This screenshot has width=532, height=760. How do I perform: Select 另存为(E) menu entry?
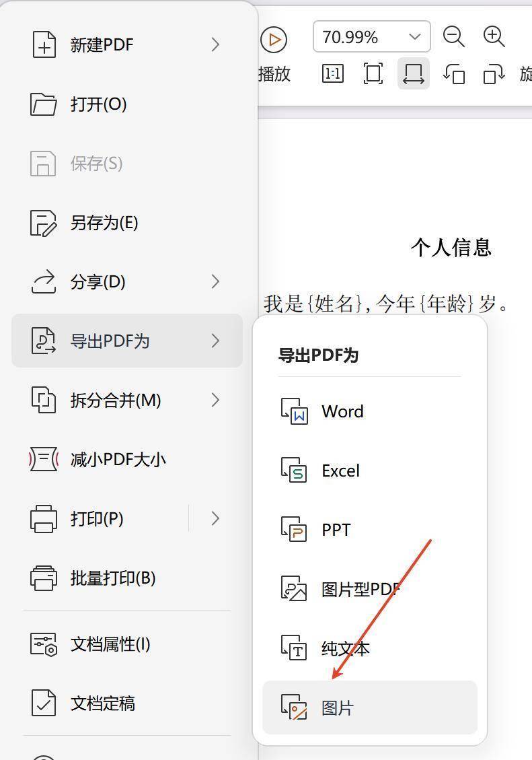(x=104, y=223)
